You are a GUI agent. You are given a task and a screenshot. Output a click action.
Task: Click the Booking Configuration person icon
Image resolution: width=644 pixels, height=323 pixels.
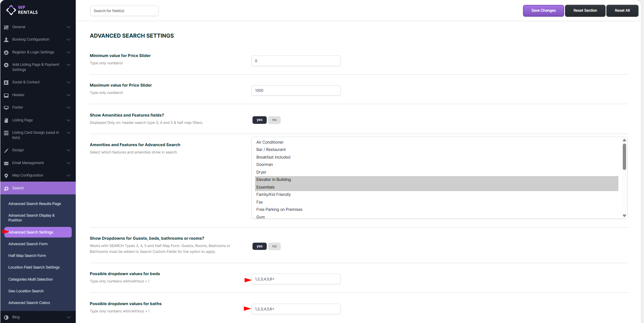point(6,39)
